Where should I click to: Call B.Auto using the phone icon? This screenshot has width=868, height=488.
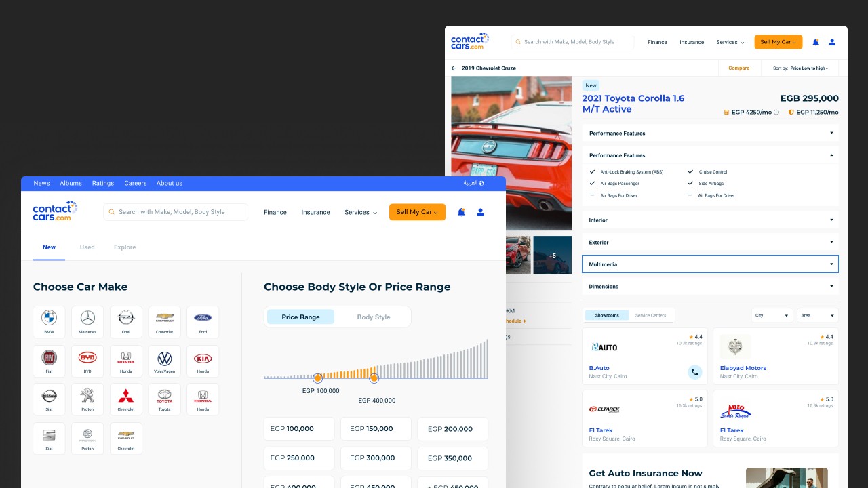tap(694, 371)
